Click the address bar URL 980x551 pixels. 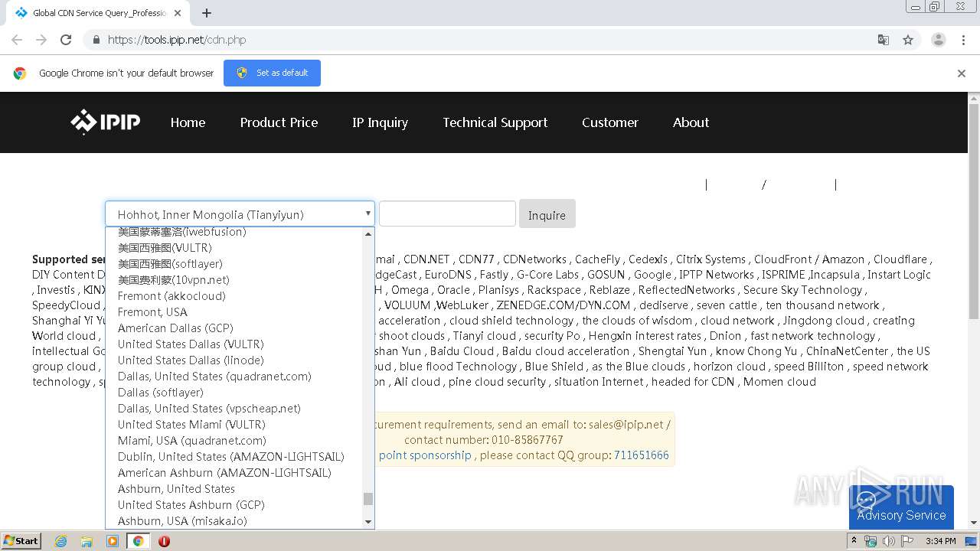[x=177, y=40]
